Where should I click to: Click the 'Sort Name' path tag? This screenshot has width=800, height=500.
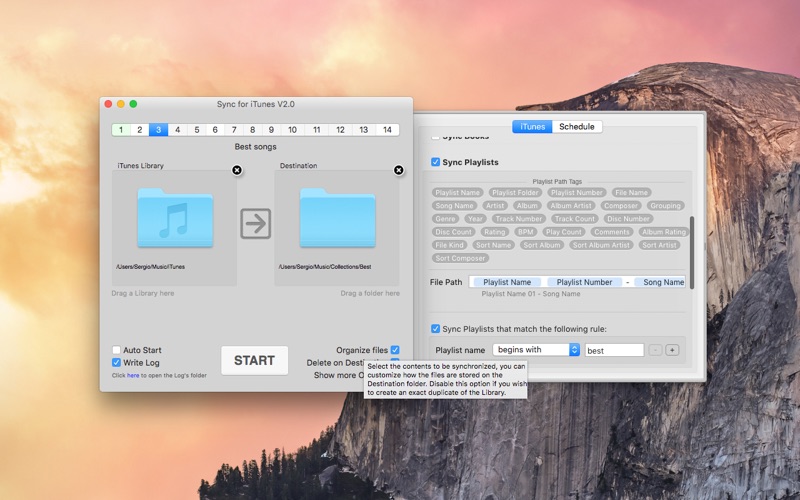click(493, 245)
